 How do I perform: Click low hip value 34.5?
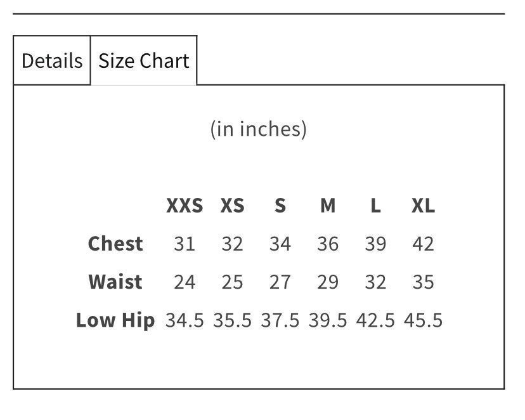pos(185,320)
